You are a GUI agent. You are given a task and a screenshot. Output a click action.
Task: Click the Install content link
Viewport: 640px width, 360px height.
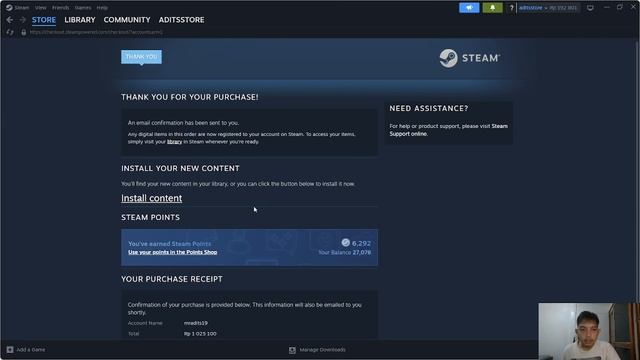pyautogui.click(x=151, y=198)
